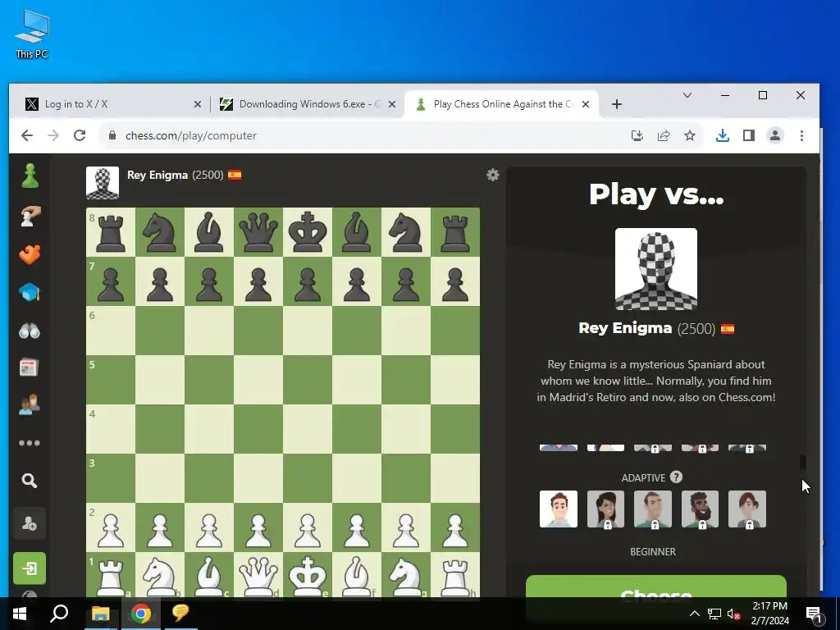Reload the chess.com page

80,135
